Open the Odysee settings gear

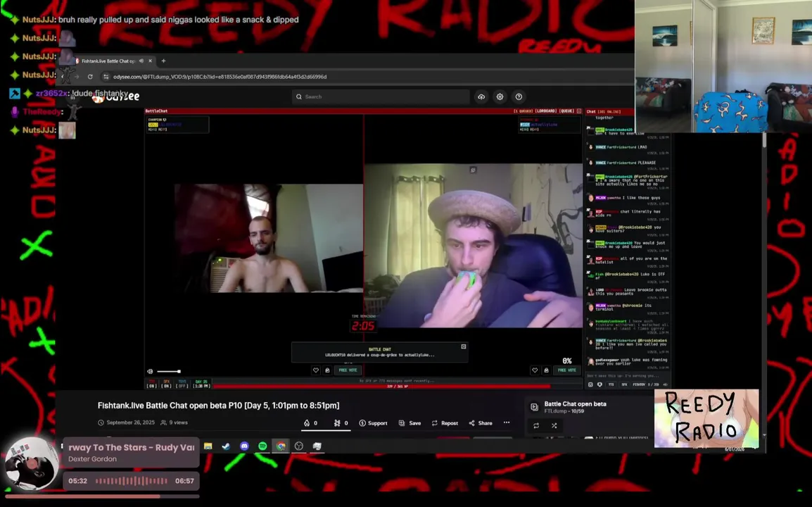click(500, 97)
